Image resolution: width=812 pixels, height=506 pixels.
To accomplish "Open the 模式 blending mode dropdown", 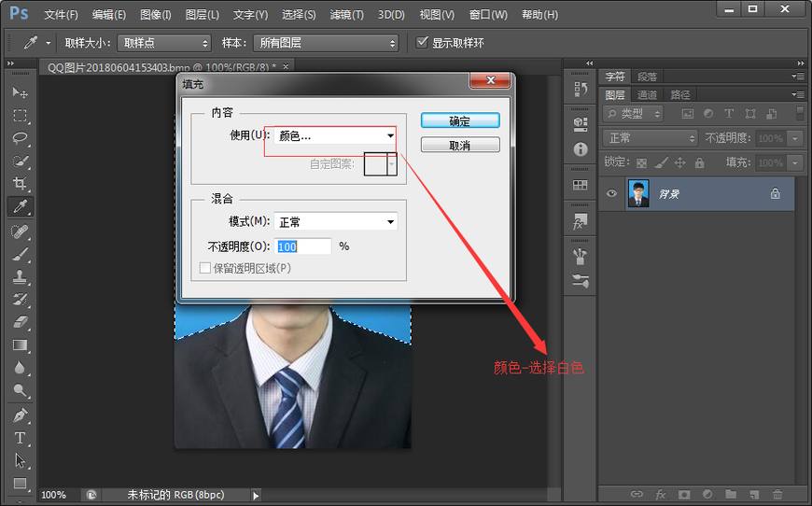I will pyautogui.click(x=336, y=221).
